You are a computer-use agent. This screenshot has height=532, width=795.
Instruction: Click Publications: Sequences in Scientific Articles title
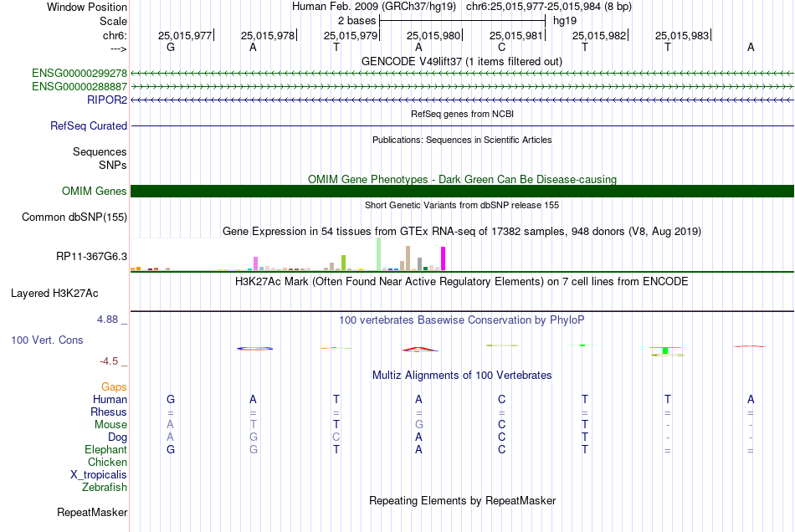click(462, 140)
